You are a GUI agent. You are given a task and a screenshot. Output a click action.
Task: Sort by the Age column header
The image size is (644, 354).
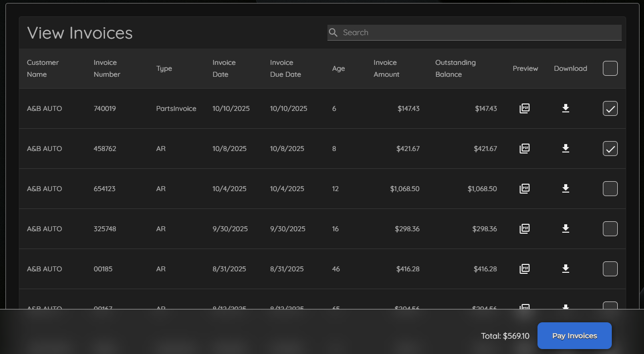338,68
